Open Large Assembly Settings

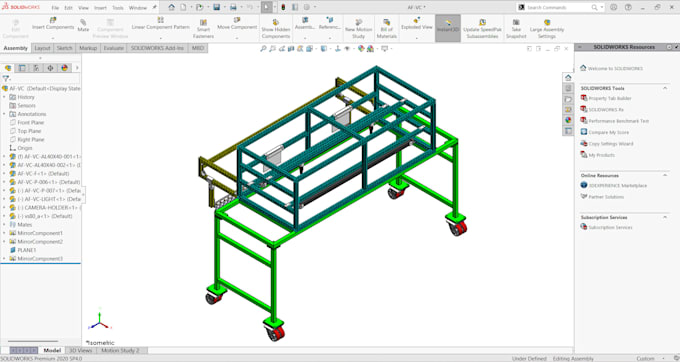pos(547,29)
